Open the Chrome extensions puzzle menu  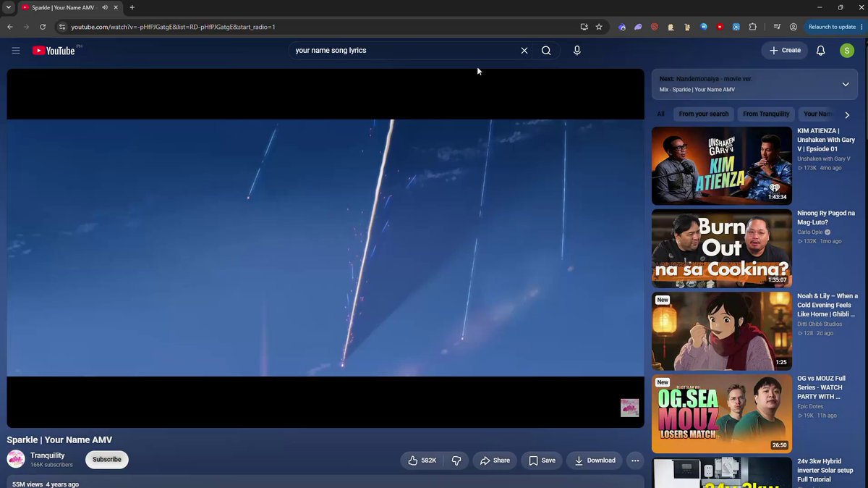[x=753, y=27]
